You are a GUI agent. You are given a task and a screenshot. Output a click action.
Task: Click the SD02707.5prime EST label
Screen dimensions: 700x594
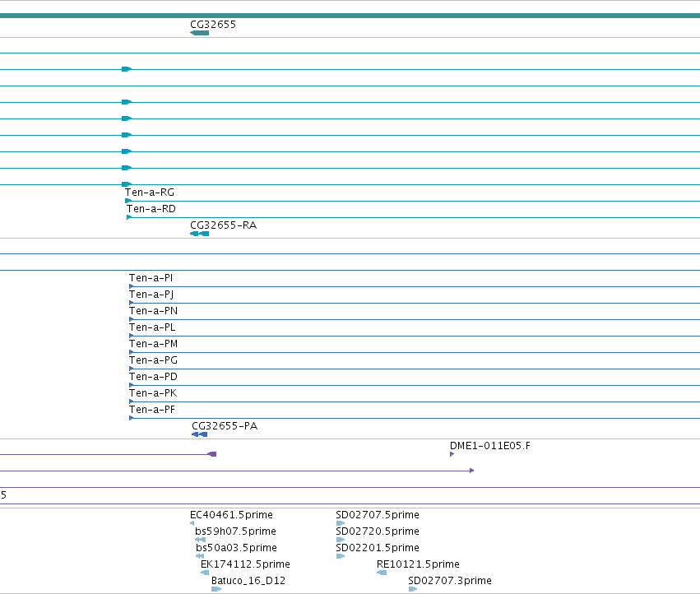[x=378, y=515]
